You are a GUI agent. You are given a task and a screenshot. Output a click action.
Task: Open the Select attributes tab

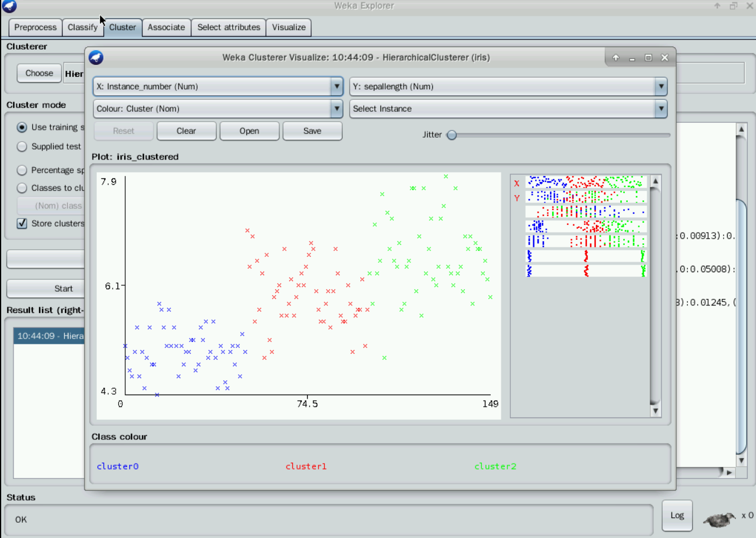pos(229,27)
